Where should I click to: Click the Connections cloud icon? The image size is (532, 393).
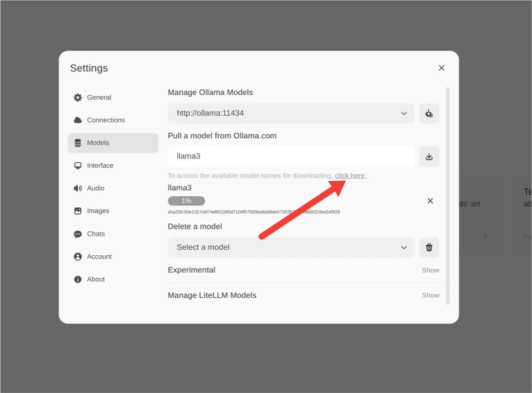coord(78,120)
